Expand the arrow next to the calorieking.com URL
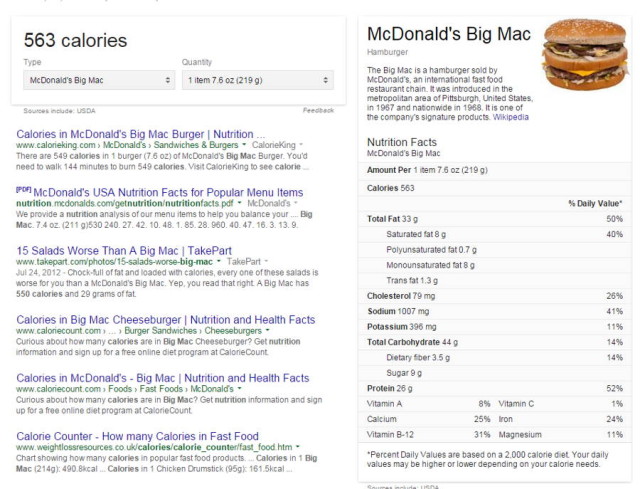The image size is (640, 489). (x=244, y=145)
